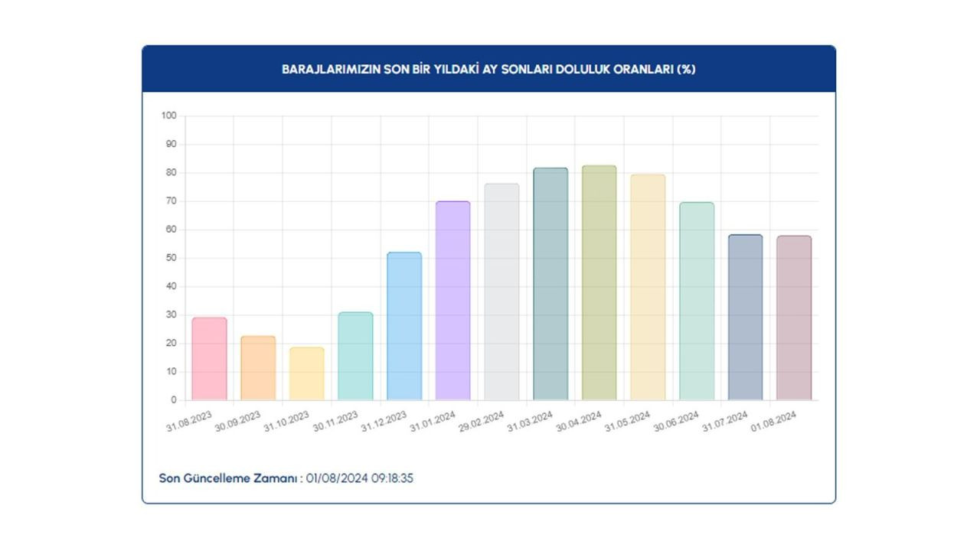Click the 31.03.2024 axis label
The width and height of the screenshot is (980, 551).
pyautogui.click(x=531, y=421)
